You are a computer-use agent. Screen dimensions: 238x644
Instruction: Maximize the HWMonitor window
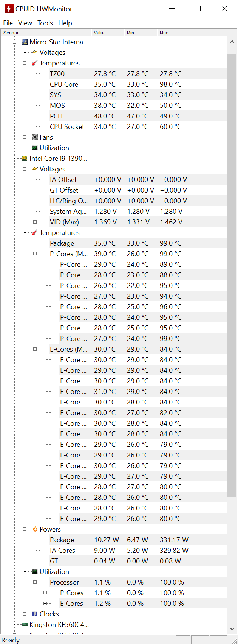point(198,8)
